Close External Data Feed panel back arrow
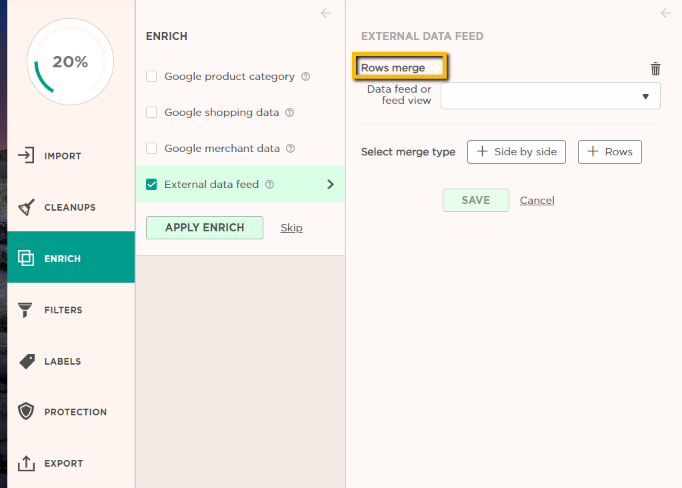682x488 pixels. click(x=666, y=13)
